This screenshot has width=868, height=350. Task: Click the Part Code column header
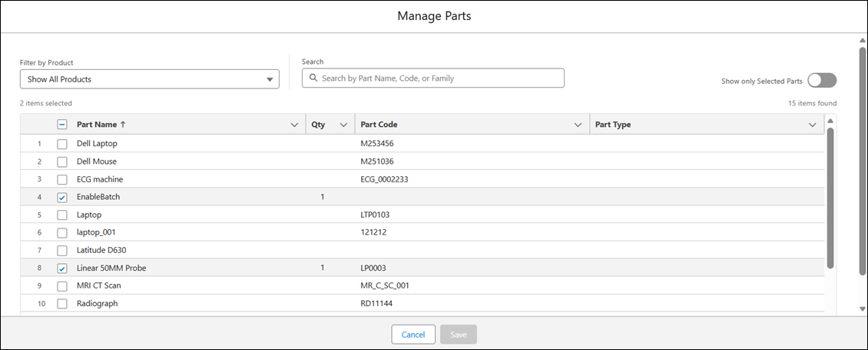click(379, 125)
